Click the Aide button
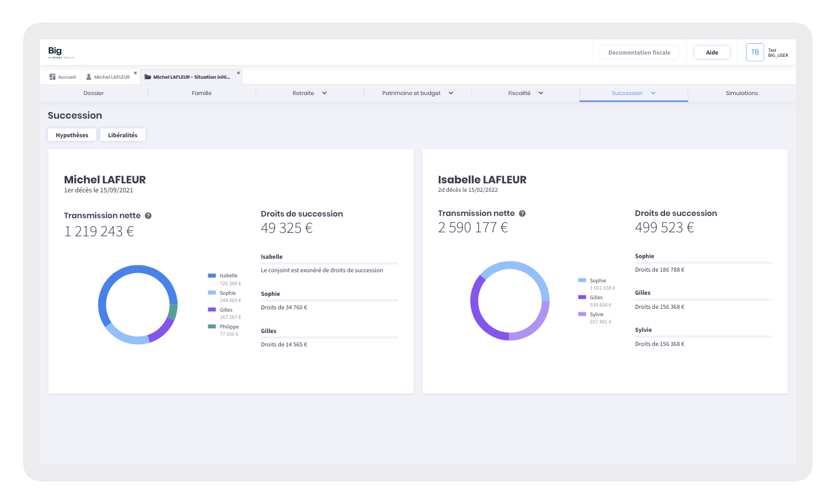The width and height of the screenshot is (836, 504). (712, 52)
